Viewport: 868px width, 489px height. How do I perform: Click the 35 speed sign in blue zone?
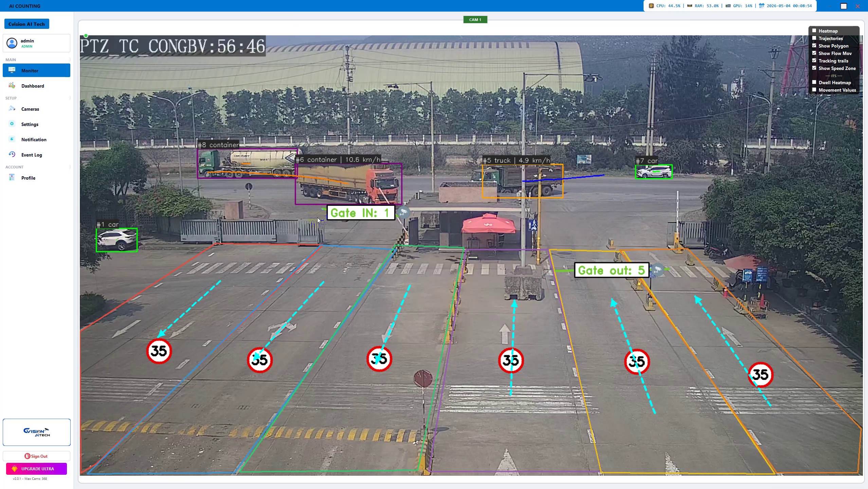click(x=260, y=360)
